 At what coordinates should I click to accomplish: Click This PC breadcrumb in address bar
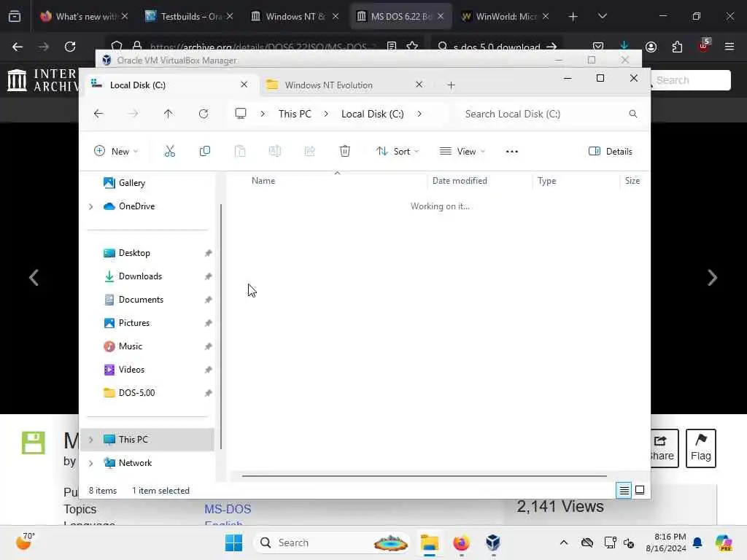pyautogui.click(x=295, y=114)
